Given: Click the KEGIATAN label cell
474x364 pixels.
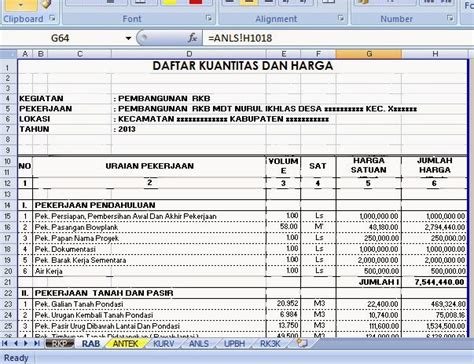Looking at the screenshot, I should [x=41, y=99].
